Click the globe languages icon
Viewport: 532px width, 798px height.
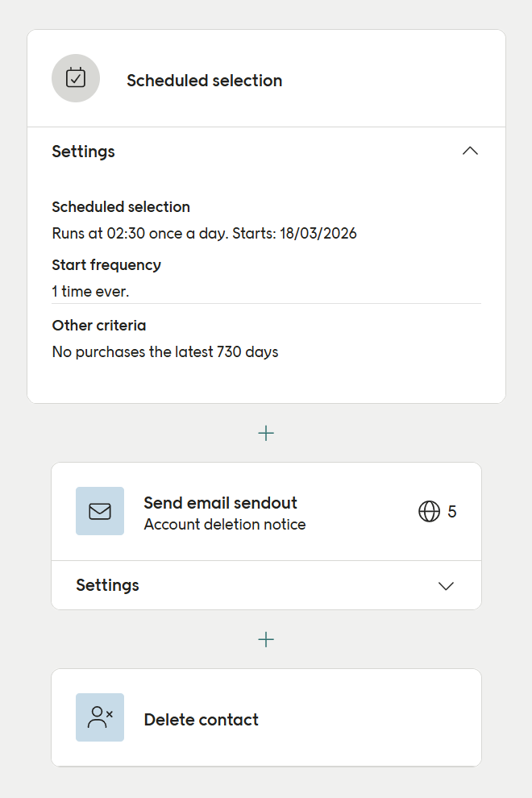429,512
